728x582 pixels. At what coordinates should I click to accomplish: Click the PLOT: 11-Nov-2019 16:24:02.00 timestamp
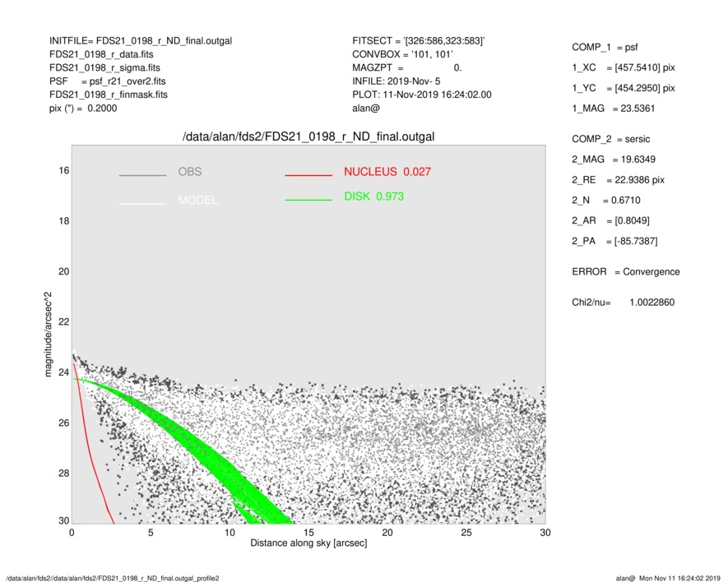(421, 95)
